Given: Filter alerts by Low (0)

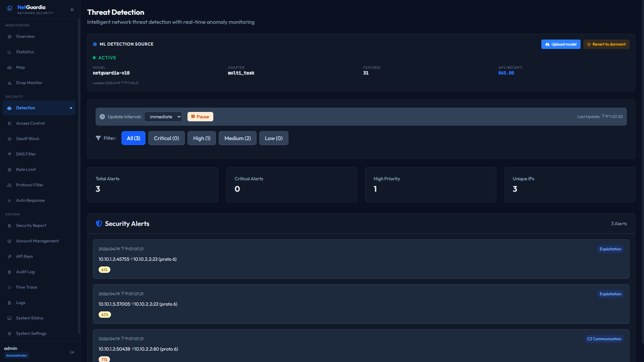Looking at the screenshot, I should point(274,138).
